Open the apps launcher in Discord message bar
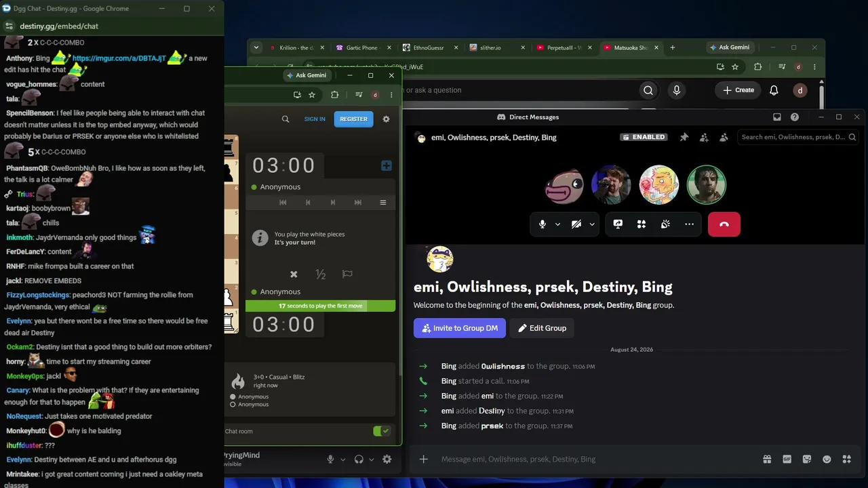The image size is (868, 488). (x=846, y=459)
